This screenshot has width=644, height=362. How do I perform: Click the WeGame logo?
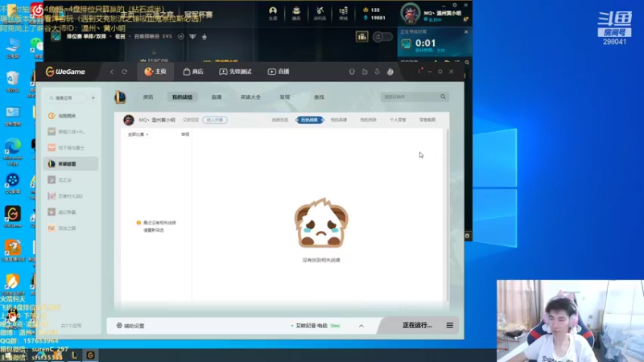tap(65, 72)
